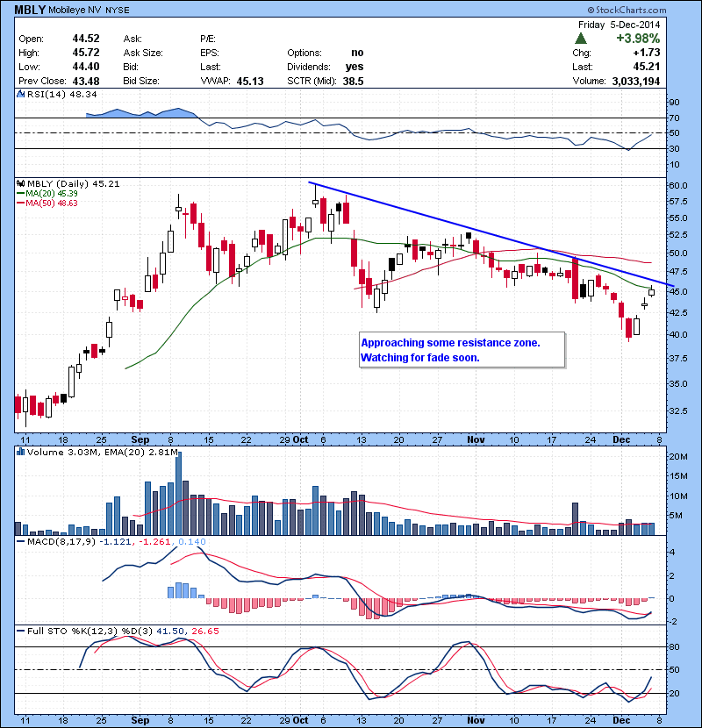
Task: Click the MACD(8,17,9) label
Action: pyautogui.click(x=61, y=541)
